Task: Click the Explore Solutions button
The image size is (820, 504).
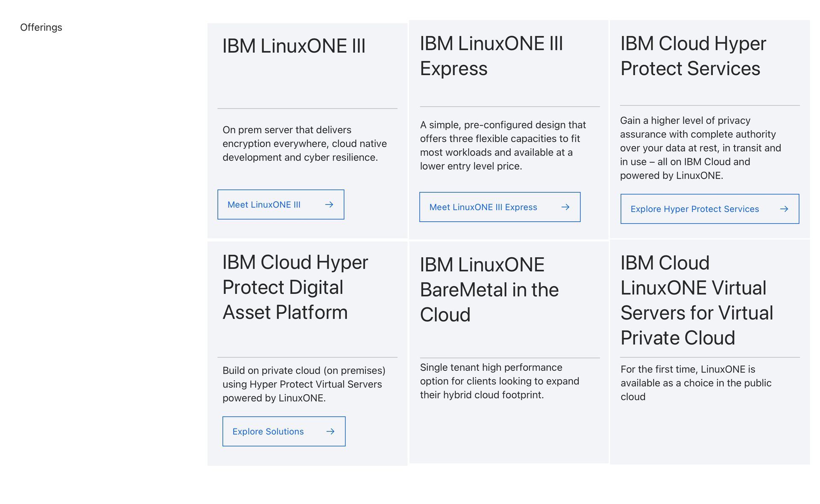Action: pos(284,431)
